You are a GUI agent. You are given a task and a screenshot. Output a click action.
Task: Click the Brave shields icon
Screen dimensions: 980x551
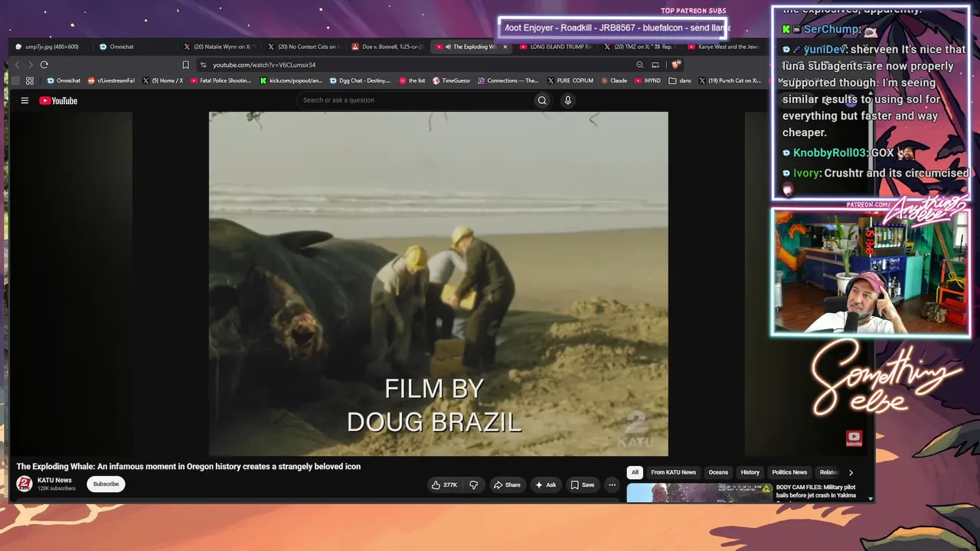click(675, 65)
